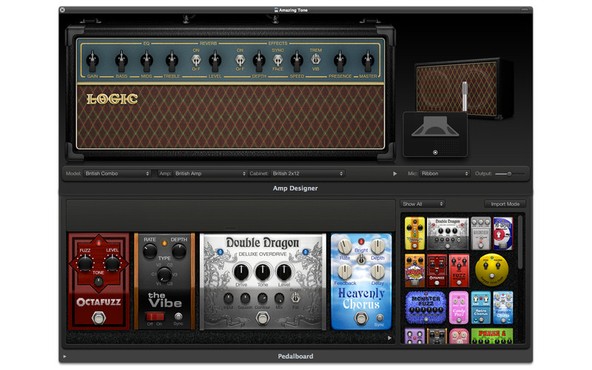Flip the Reverb On/Off switch on the amp
The width and height of the screenshot is (592, 370).
click(x=196, y=60)
